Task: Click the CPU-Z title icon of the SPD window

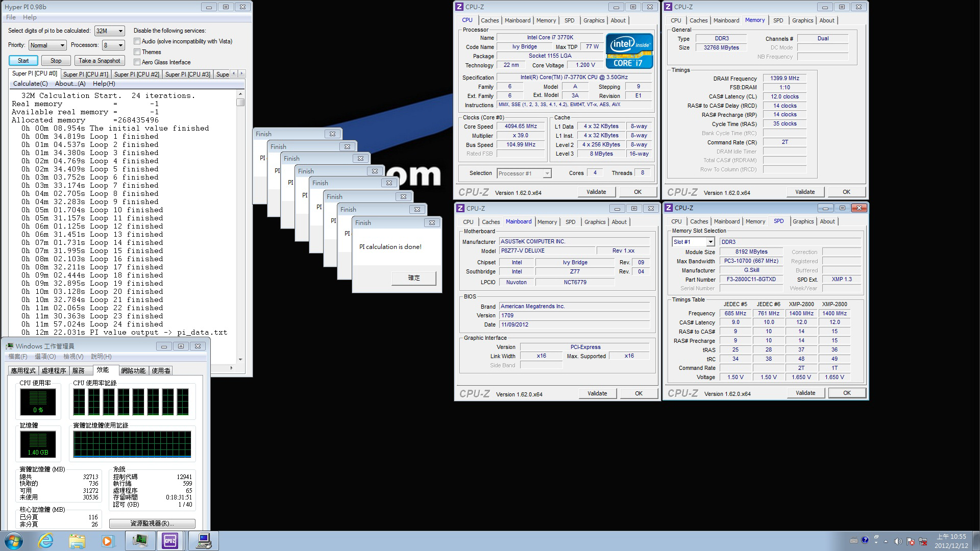Action: point(669,208)
